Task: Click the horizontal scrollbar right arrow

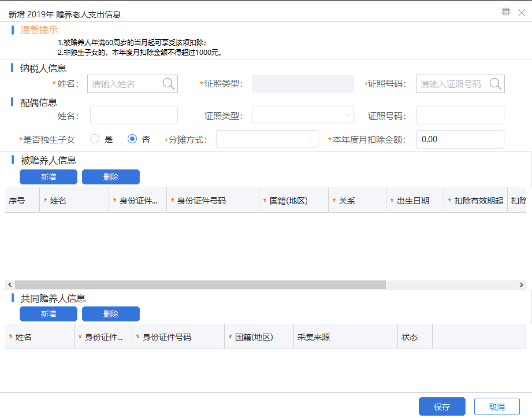Action: pyautogui.click(x=522, y=284)
